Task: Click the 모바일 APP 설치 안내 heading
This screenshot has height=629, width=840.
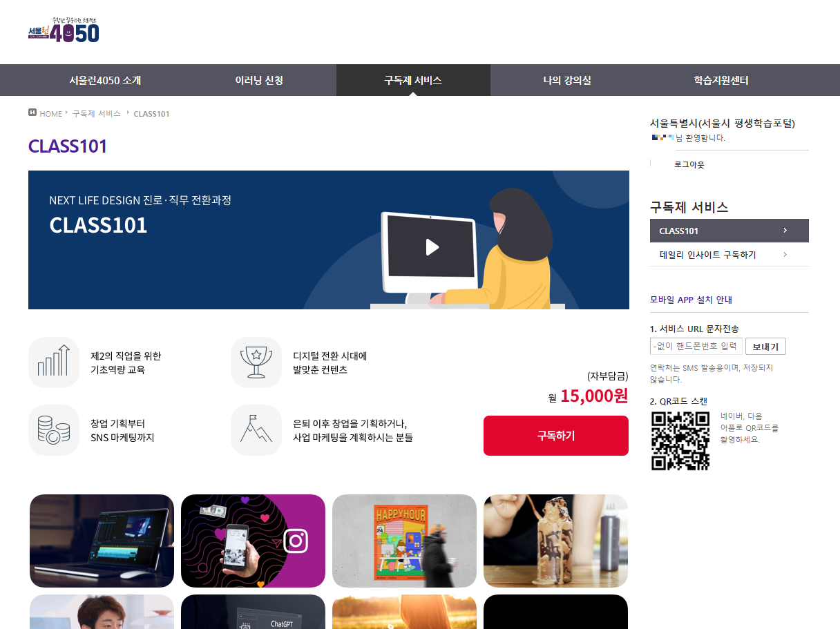Action: point(691,300)
